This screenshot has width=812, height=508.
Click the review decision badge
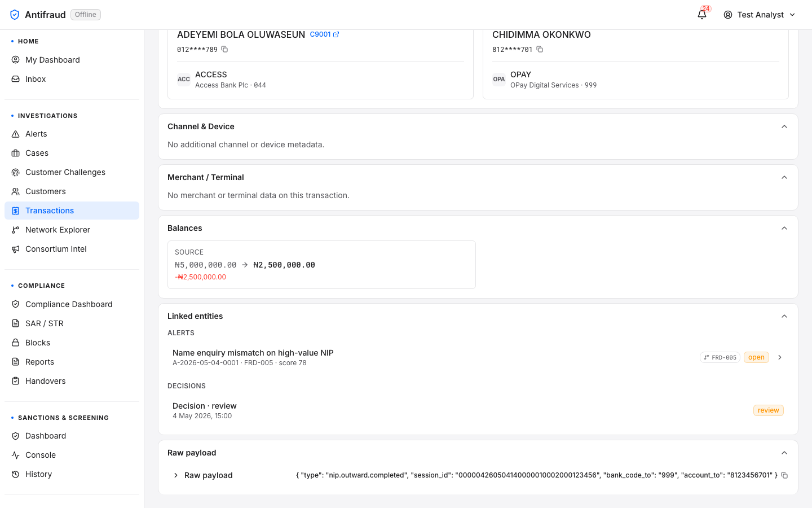click(x=768, y=410)
